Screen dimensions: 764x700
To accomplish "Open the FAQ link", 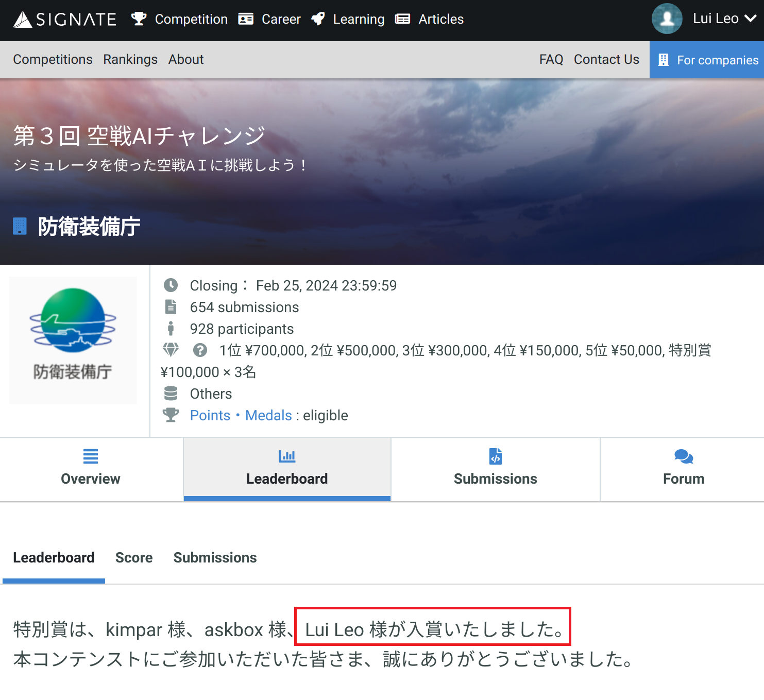I will [551, 59].
